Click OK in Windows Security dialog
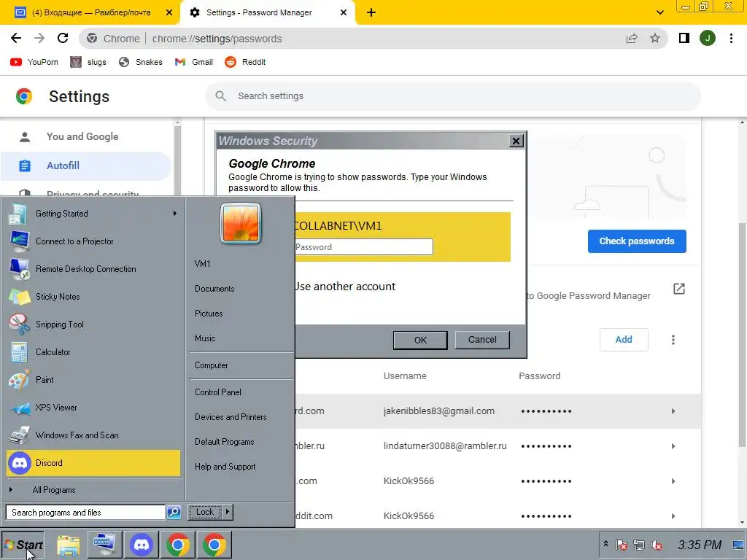 (420, 340)
